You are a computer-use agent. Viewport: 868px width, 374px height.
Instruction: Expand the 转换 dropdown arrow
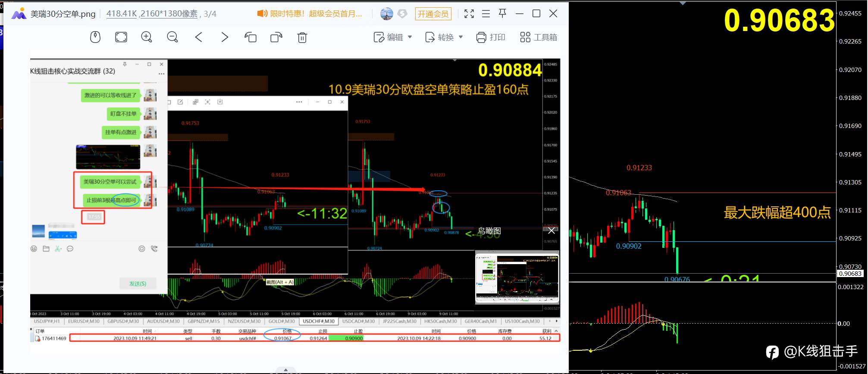pyautogui.click(x=461, y=37)
